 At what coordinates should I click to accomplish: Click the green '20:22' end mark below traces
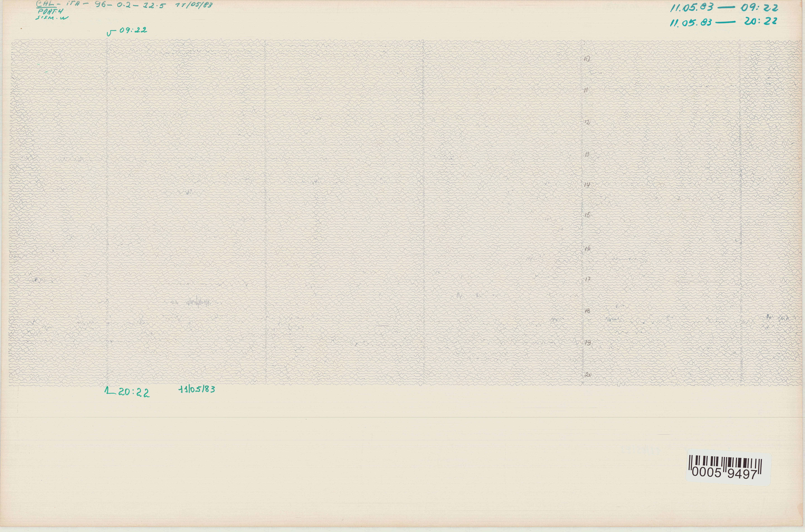127,392
